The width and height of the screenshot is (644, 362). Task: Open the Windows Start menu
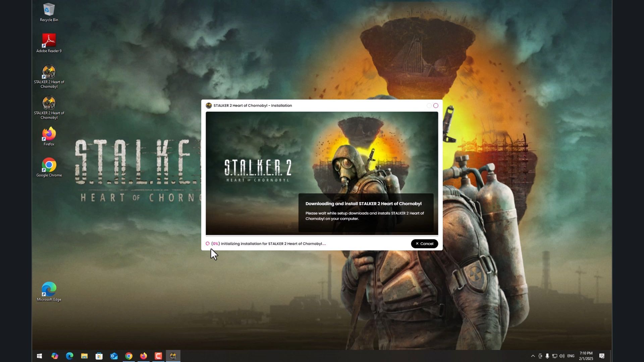point(39,356)
